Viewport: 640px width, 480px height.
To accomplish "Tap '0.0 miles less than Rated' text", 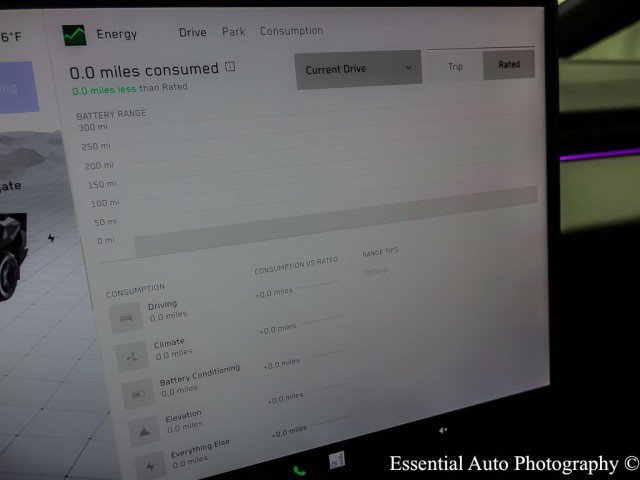I will coord(130,89).
